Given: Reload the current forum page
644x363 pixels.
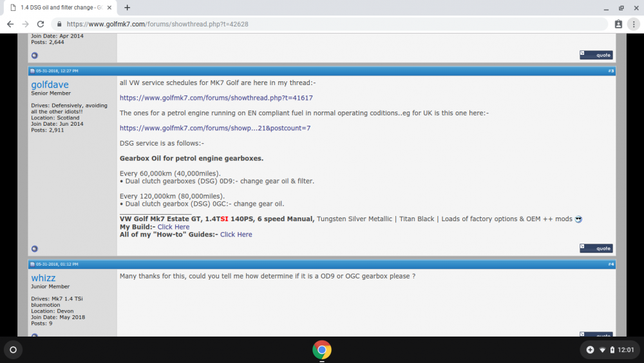Looking at the screenshot, I should (x=40, y=25).
